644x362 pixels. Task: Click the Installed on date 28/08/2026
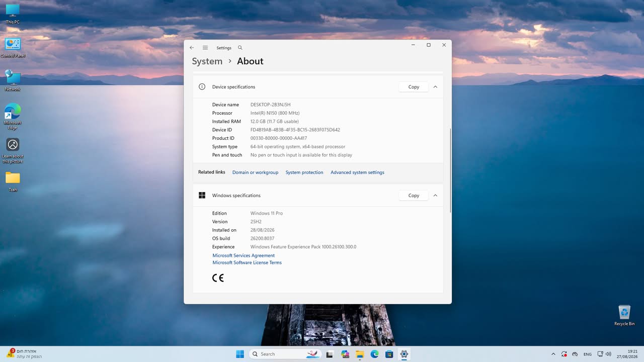point(263,230)
